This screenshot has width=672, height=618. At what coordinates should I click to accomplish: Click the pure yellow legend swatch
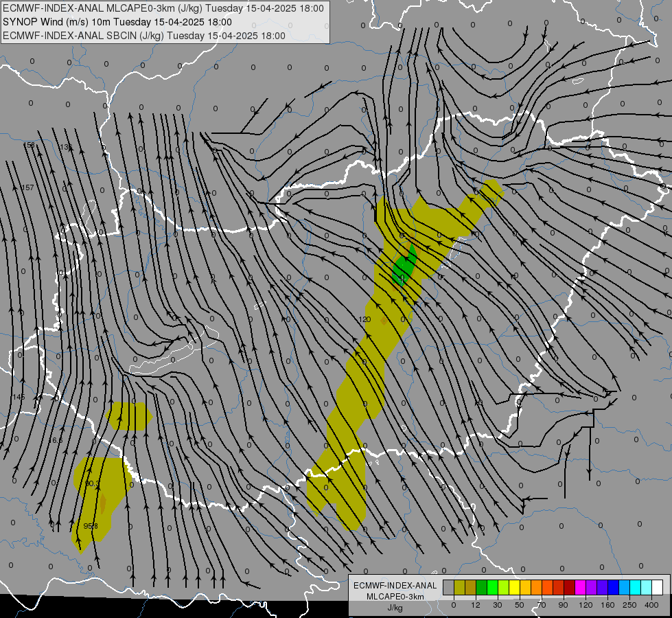point(514,587)
